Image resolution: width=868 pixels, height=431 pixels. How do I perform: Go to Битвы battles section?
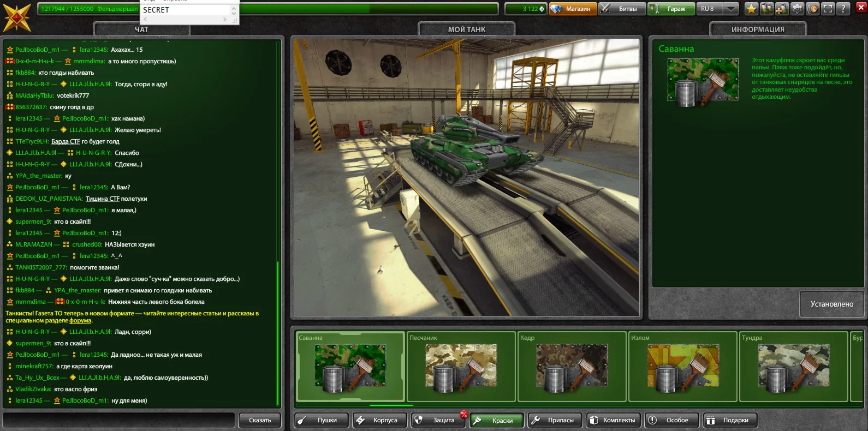click(622, 9)
